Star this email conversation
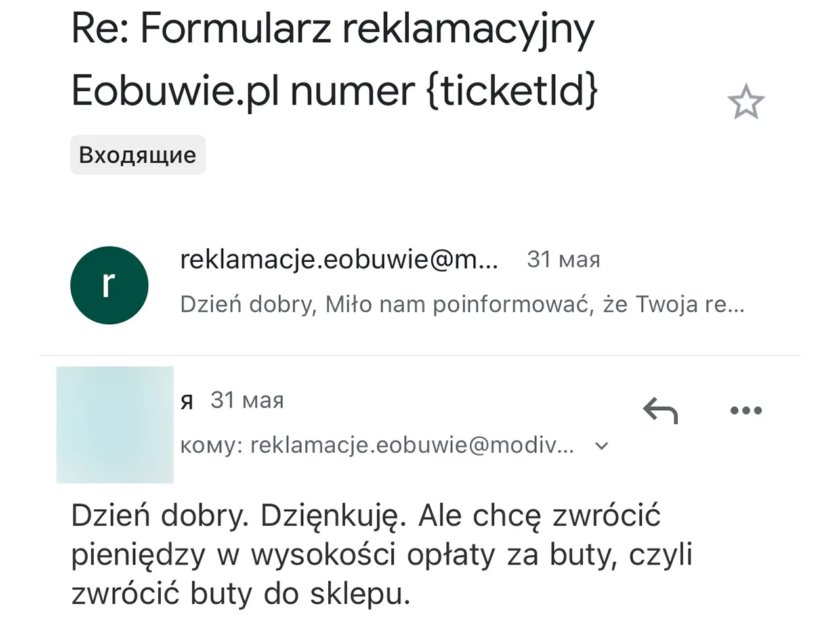This screenshot has height=630, width=840. point(745,102)
